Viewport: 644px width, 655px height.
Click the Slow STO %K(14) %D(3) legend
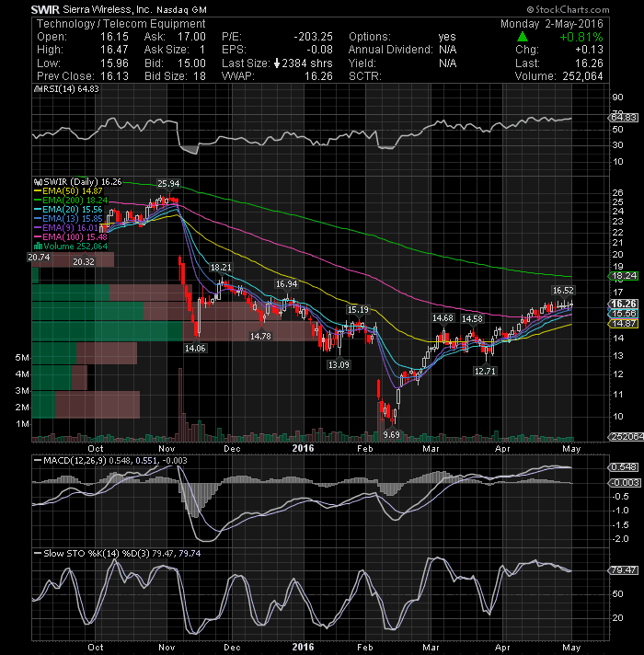97,554
